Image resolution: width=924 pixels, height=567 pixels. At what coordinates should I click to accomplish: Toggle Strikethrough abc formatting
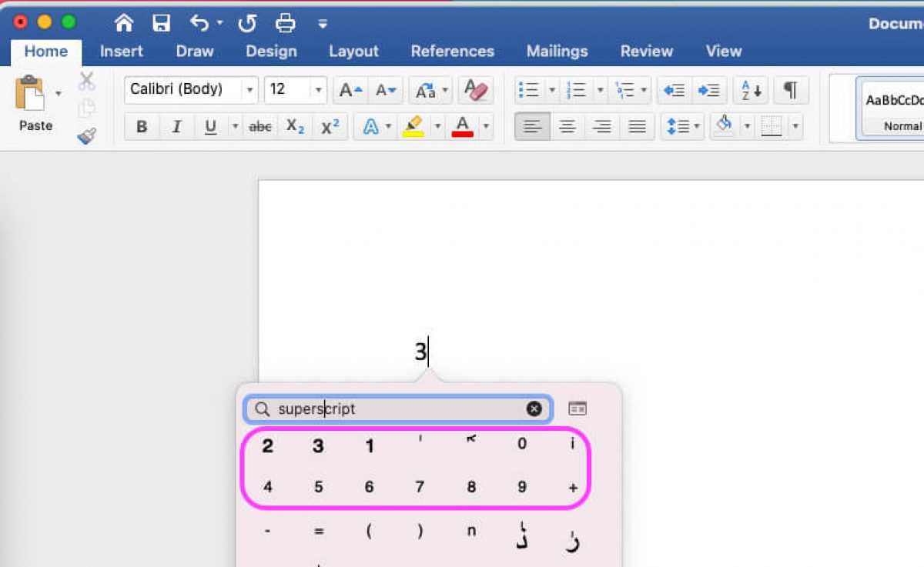pyautogui.click(x=260, y=127)
